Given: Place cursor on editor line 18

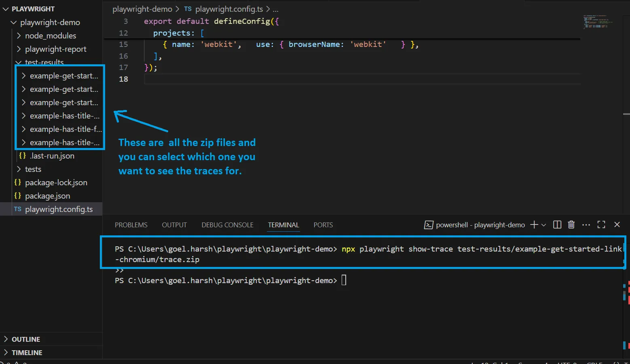Looking at the screenshot, I should click(x=362, y=79).
